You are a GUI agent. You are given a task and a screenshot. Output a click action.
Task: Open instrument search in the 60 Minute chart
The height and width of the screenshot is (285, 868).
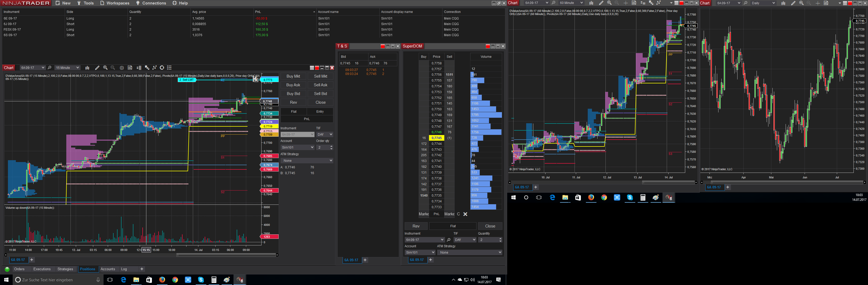click(x=553, y=3)
